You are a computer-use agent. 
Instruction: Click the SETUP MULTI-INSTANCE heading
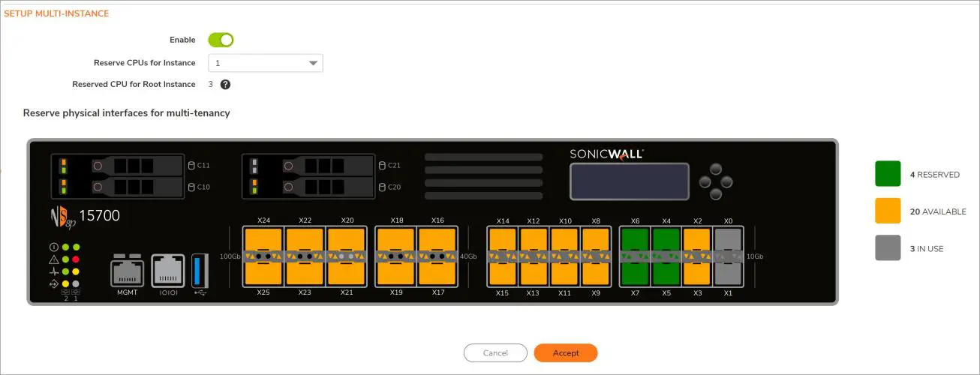pos(56,13)
